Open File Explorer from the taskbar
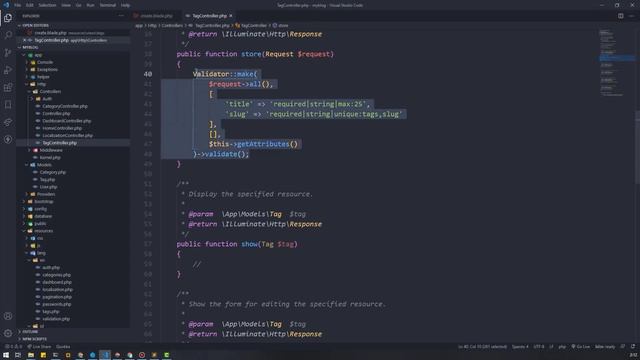 31,355
